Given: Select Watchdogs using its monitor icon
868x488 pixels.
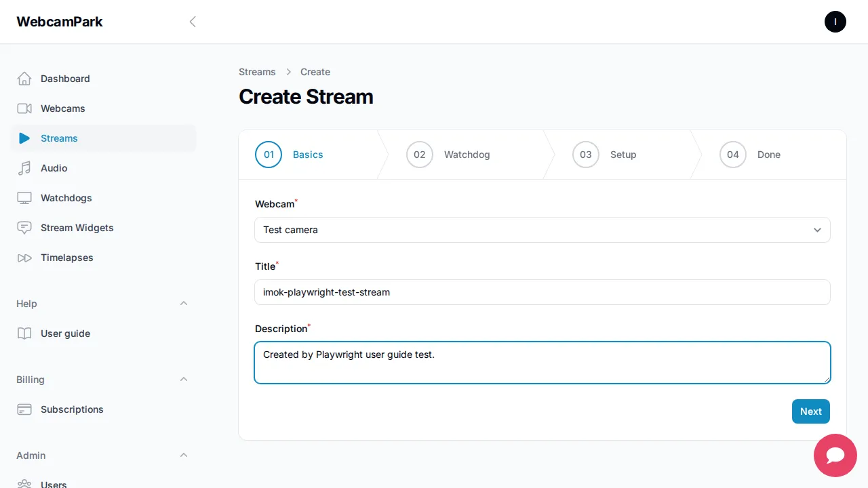Looking at the screenshot, I should click(x=24, y=198).
